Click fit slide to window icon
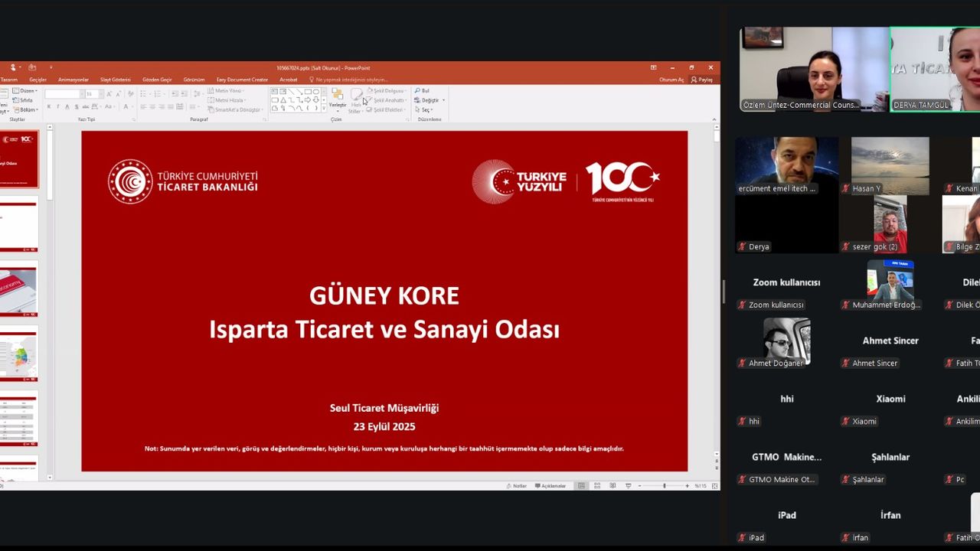980x551 pixels. click(715, 486)
